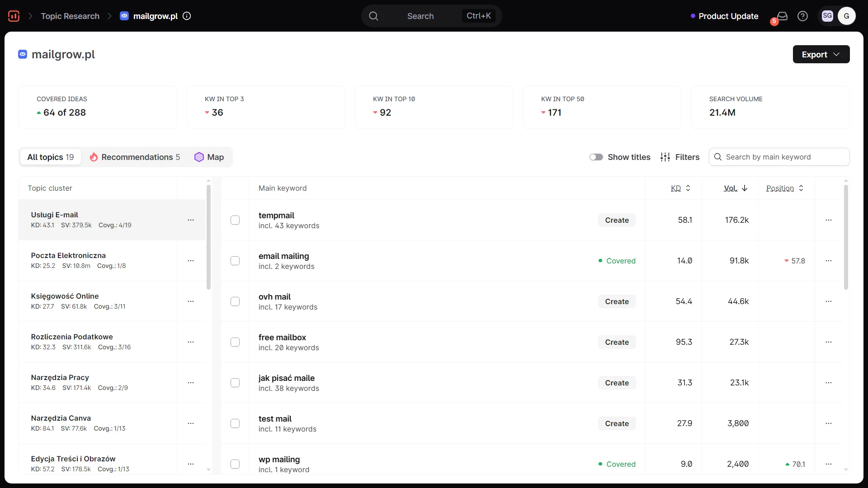868x488 pixels.
Task: Click the Surfer app logo icon
Action: 13,16
